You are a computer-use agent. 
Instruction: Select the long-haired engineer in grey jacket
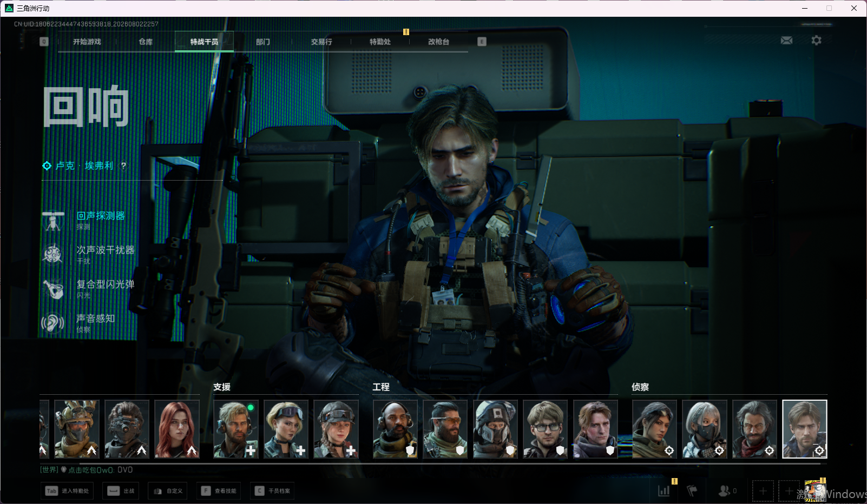pyautogui.click(x=595, y=429)
